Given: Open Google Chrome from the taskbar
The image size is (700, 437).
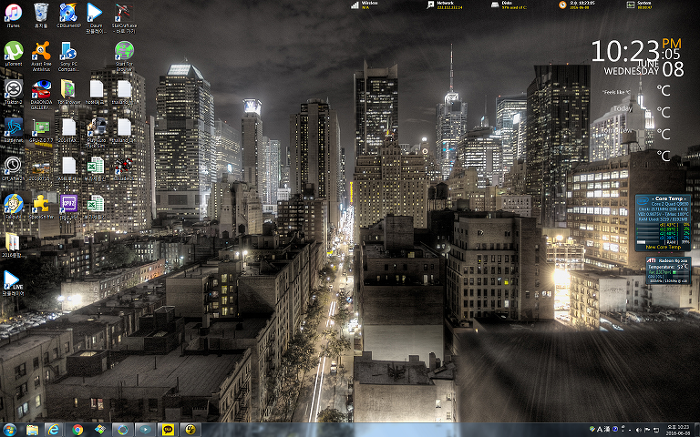Looking at the screenshot, I should (77, 430).
